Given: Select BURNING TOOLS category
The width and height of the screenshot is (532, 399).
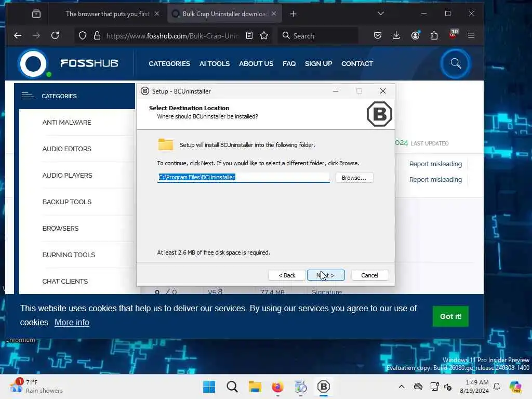Looking at the screenshot, I should pos(69,255).
